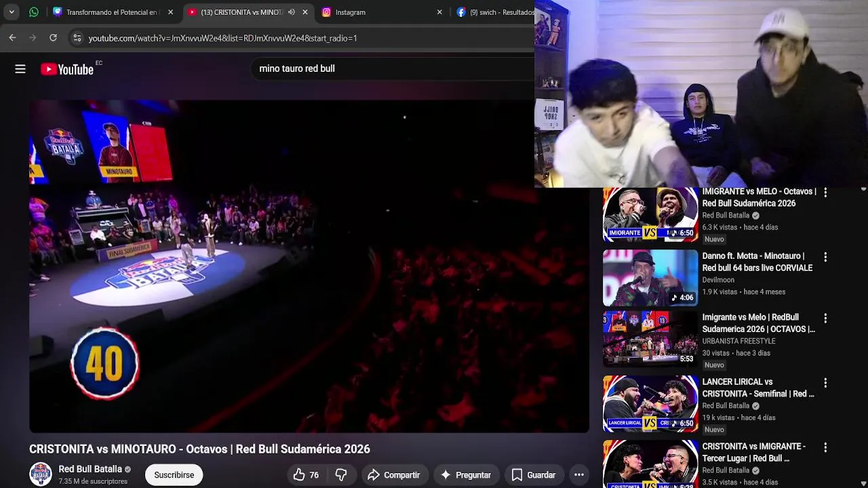Open 'Danno ft. Motta - Minotaauro' video title
The height and width of the screenshot is (488, 868).
pos(757,262)
